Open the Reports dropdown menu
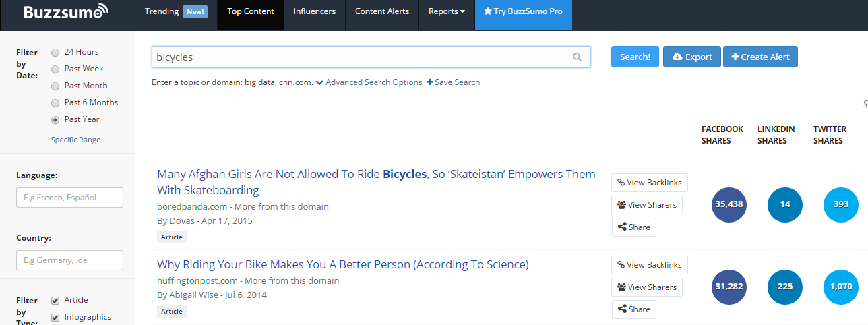Viewport: 868px width, 325px height. (447, 11)
